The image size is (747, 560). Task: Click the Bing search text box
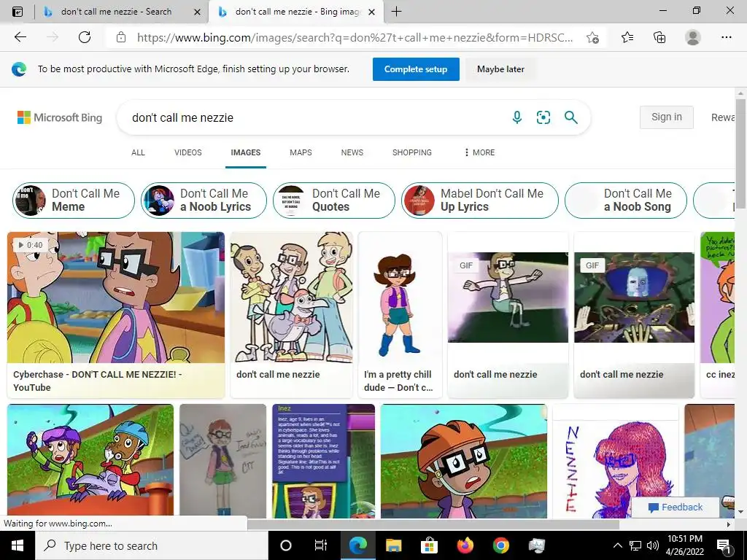314,117
